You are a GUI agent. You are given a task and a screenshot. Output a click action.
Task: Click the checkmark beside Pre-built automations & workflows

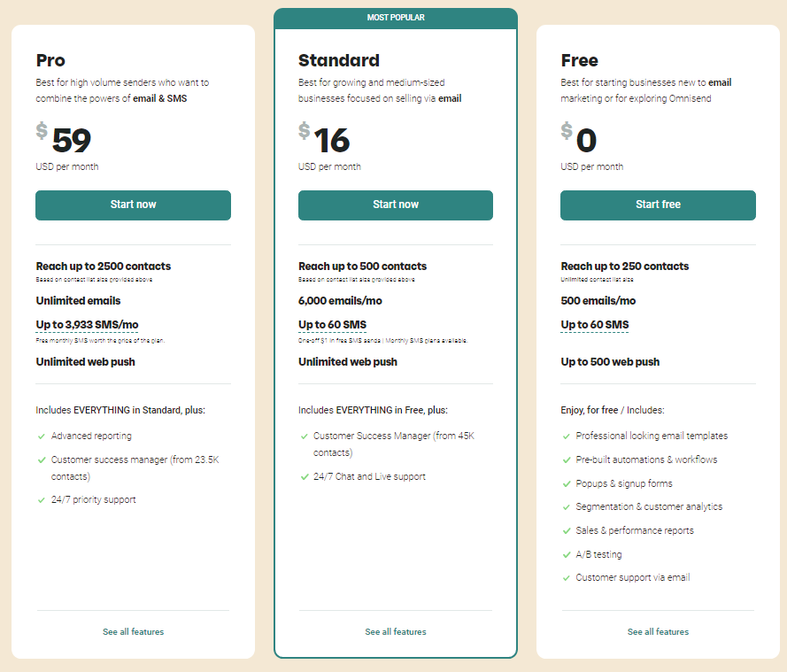(567, 459)
